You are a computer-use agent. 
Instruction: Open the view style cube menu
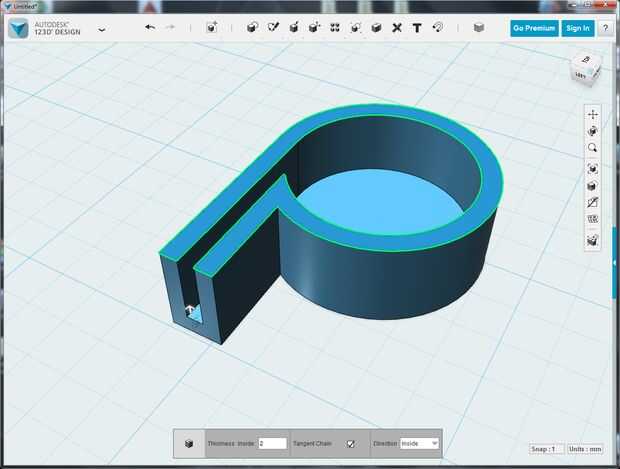[x=592, y=186]
